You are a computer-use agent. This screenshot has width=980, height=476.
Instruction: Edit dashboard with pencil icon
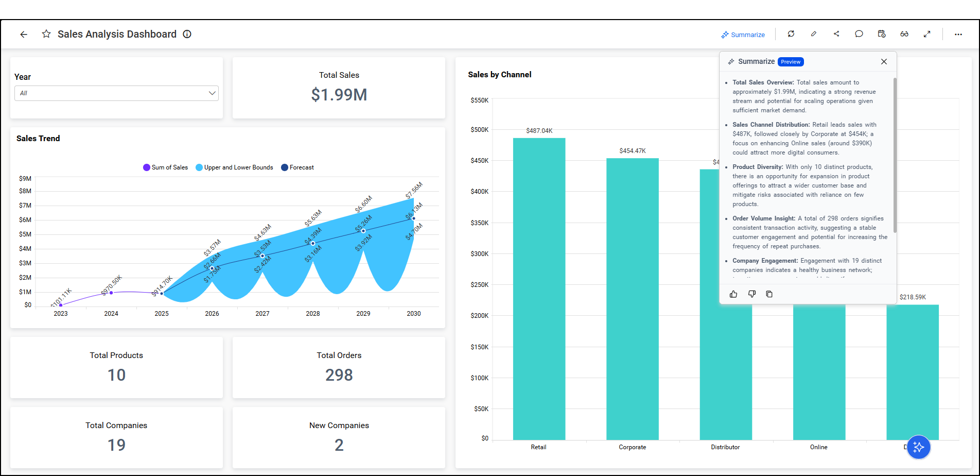814,34
